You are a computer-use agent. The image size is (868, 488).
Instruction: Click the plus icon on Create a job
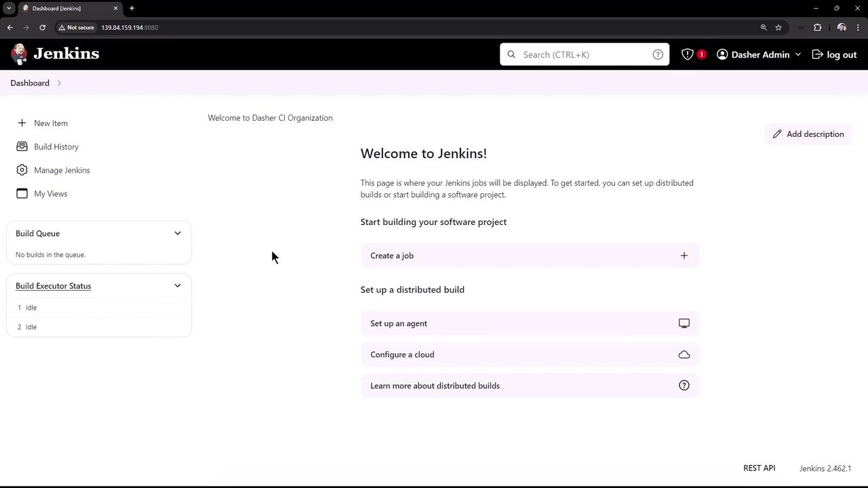coord(684,256)
